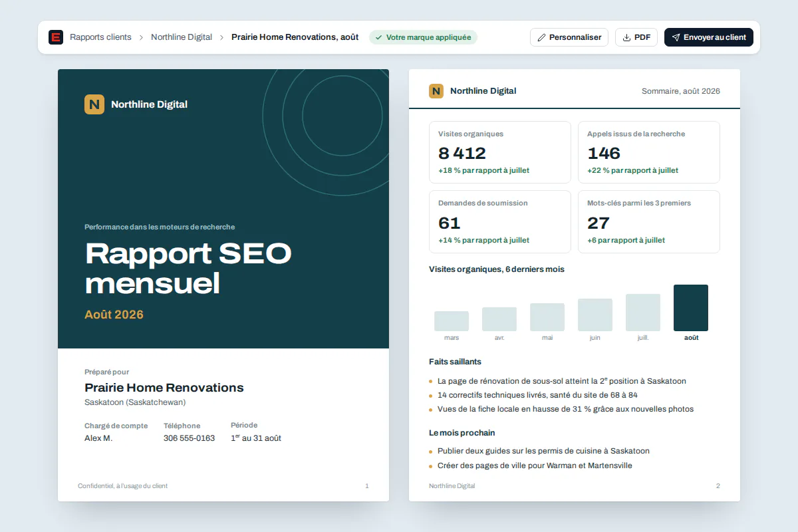
Task: Click the pencil icon in Personnaliser
Action: coord(541,37)
